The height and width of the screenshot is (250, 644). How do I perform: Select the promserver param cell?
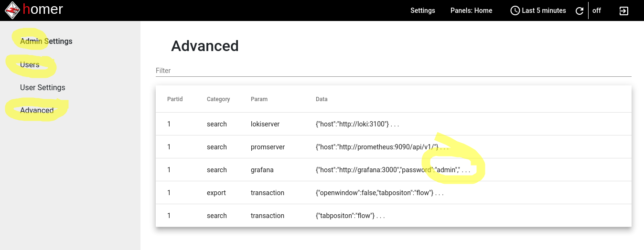pyautogui.click(x=268, y=147)
